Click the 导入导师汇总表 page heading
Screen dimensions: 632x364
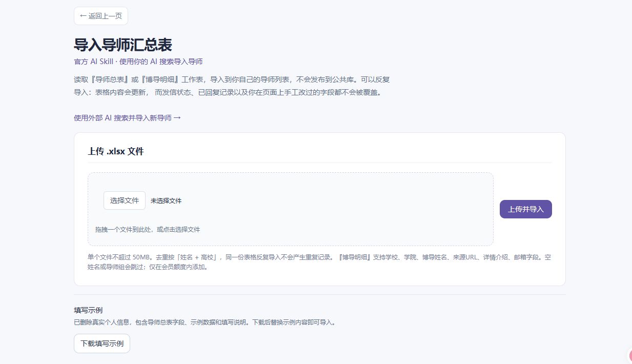123,45
